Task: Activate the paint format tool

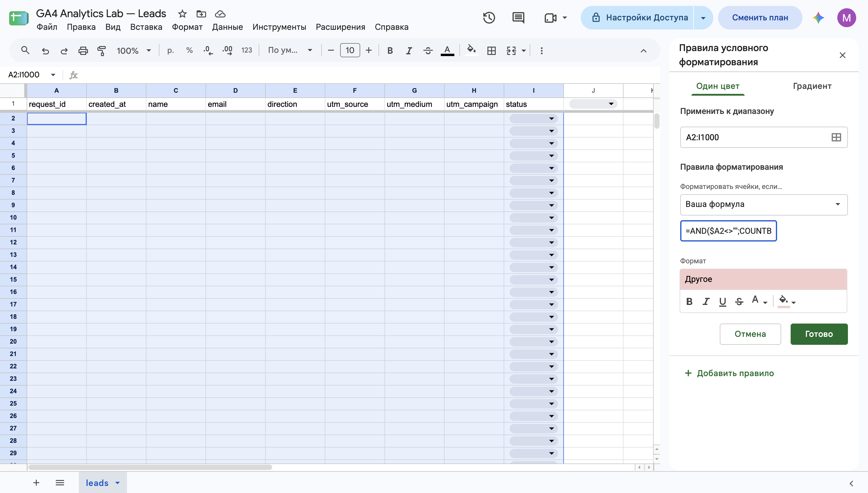Action: [102, 51]
